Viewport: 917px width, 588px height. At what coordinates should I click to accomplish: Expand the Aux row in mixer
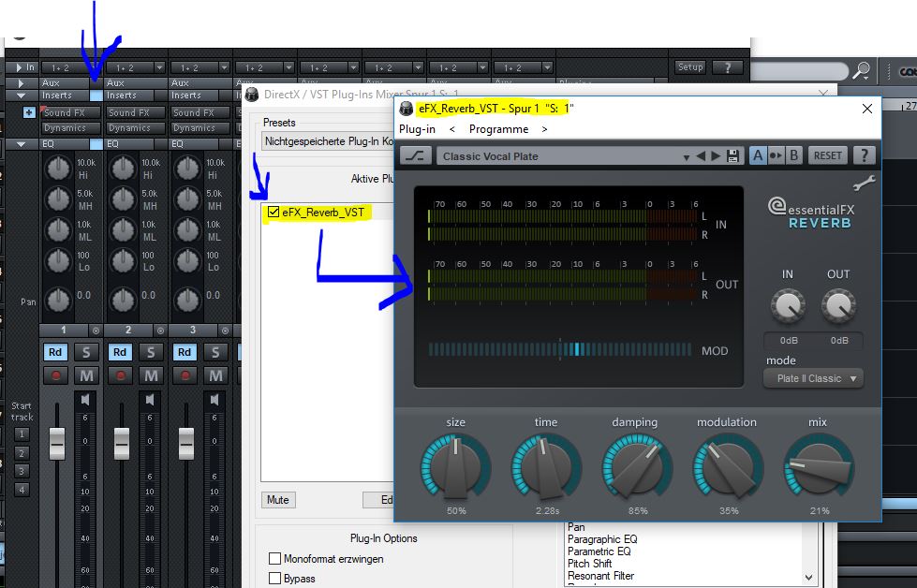(x=21, y=83)
